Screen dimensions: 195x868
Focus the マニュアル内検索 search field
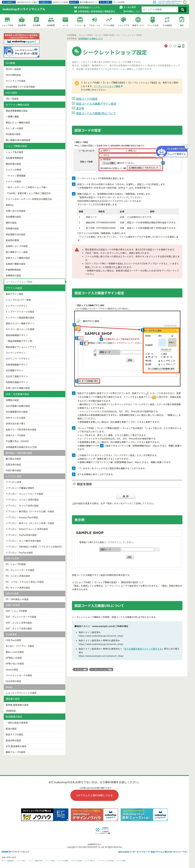pos(160,9)
